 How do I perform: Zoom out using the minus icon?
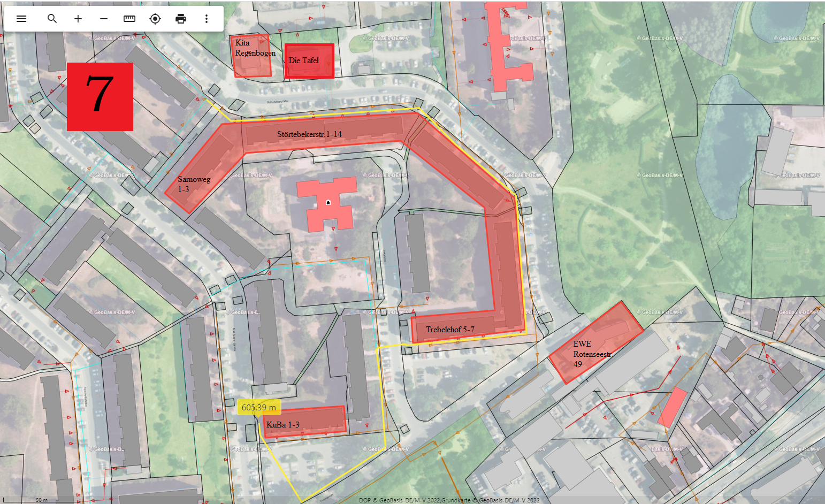click(x=104, y=19)
